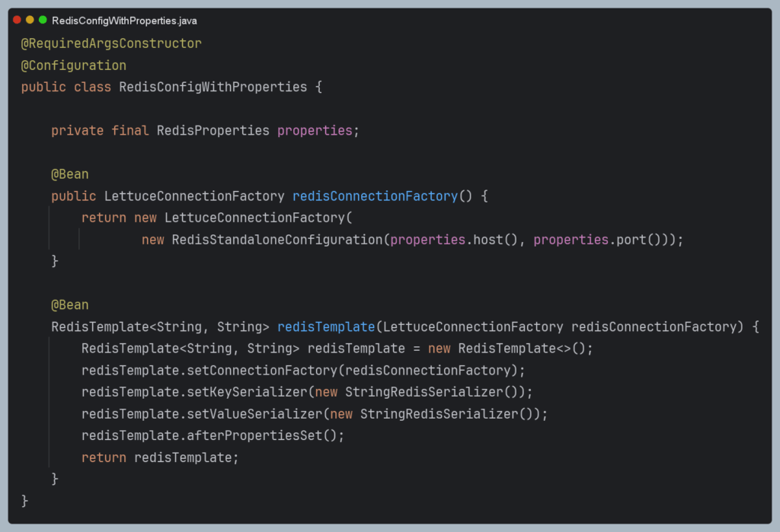
Task: Select the @RequiredArgsConstructor annotation
Action: [x=111, y=43]
